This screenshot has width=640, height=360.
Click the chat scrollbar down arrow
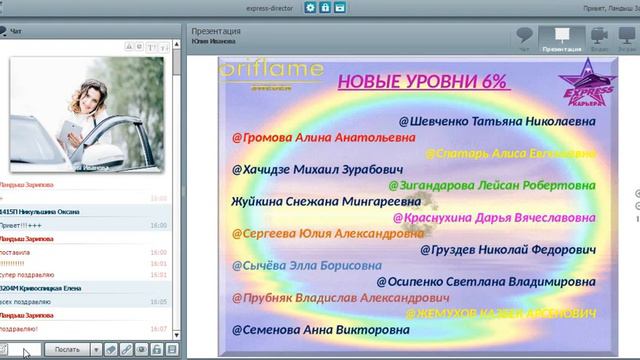(176, 335)
